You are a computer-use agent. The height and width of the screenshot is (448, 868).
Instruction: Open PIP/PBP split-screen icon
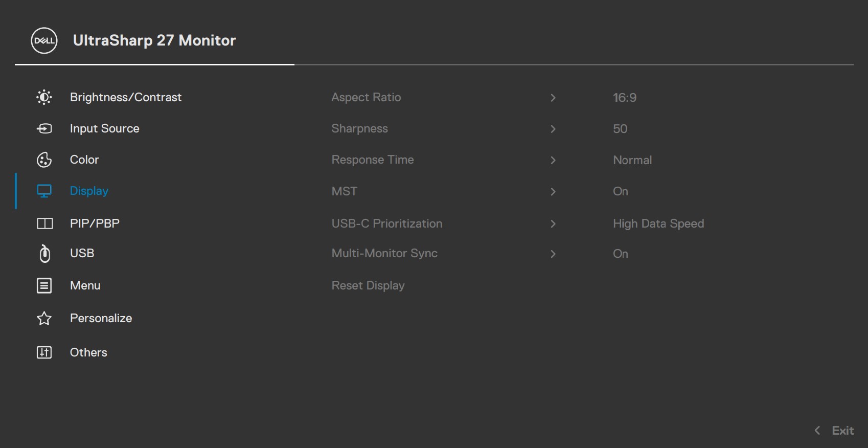point(44,223)
